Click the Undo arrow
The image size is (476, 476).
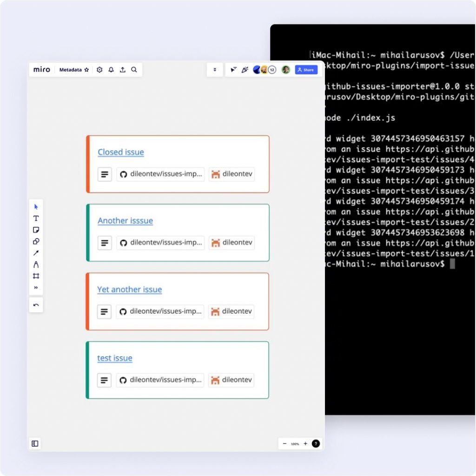[x=36, y=305]
